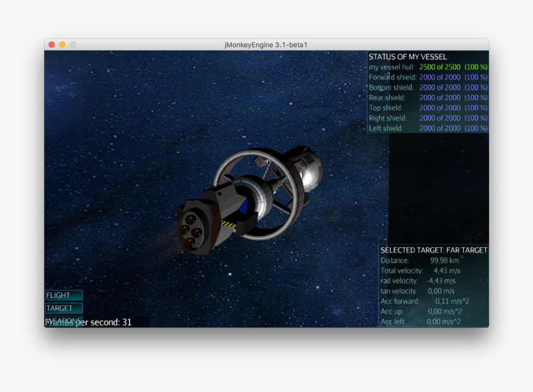
Task: Click the 'Acc left' row label
Action: coord(393,321)
